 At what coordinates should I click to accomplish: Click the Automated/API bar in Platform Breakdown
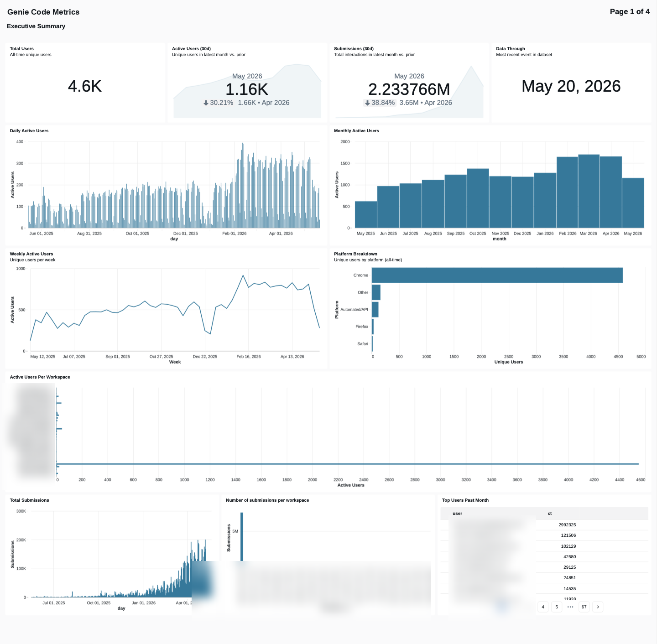coord(375,309)
